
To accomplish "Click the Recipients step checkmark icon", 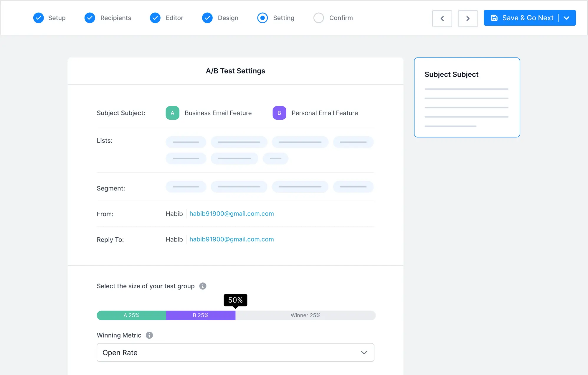I will pyautogui.click(x=90, y=18).
